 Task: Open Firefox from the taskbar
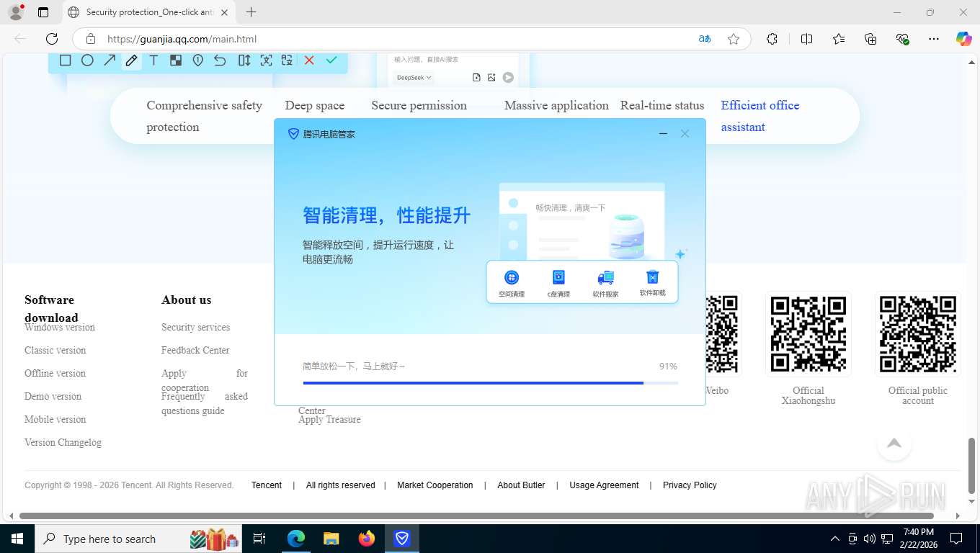(367, 539)
